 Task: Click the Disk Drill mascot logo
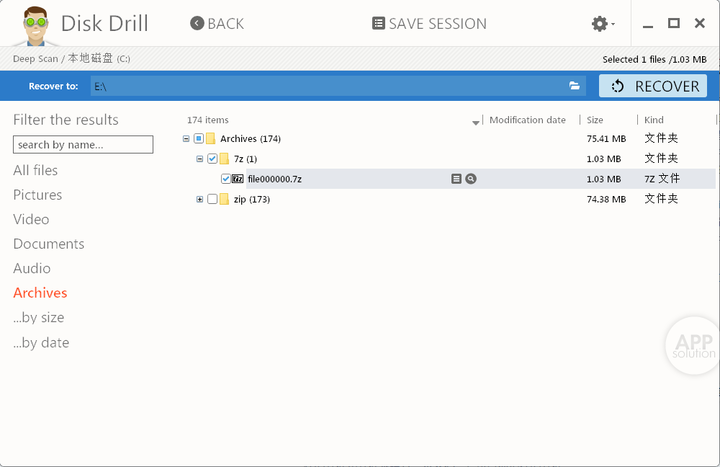coord(35,25)
